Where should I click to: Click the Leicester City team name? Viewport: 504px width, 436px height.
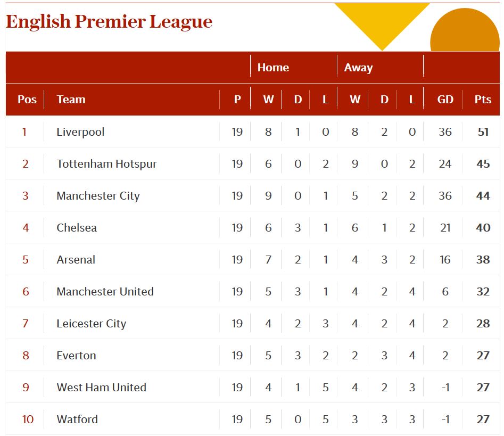91,324
